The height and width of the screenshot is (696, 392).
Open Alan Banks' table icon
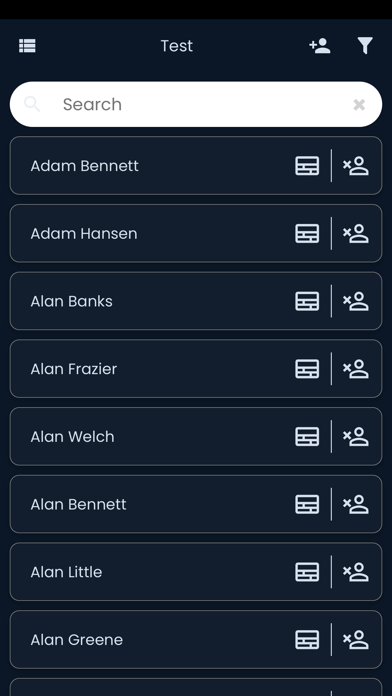[307, 301]
